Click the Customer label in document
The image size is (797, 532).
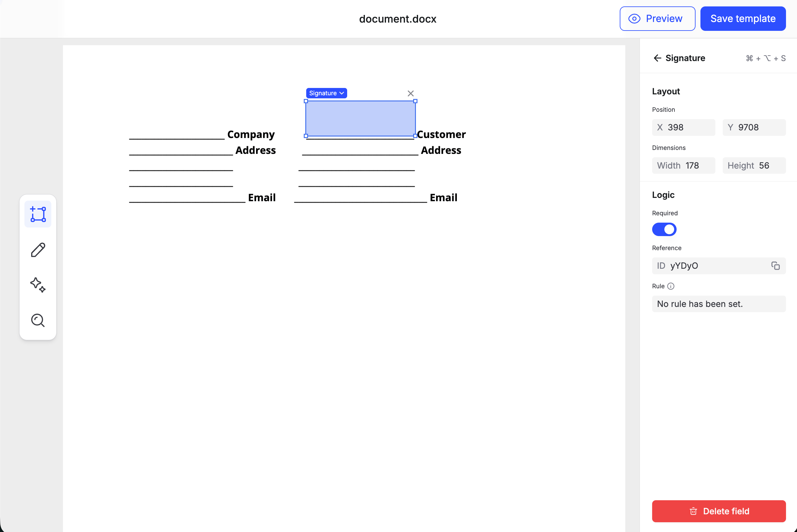441,134
